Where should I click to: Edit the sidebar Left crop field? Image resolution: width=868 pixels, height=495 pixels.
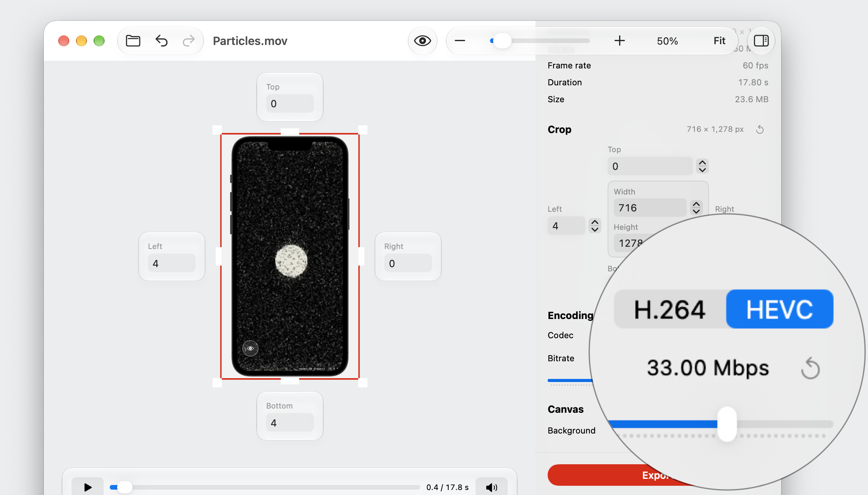click(x=566, y=226)
